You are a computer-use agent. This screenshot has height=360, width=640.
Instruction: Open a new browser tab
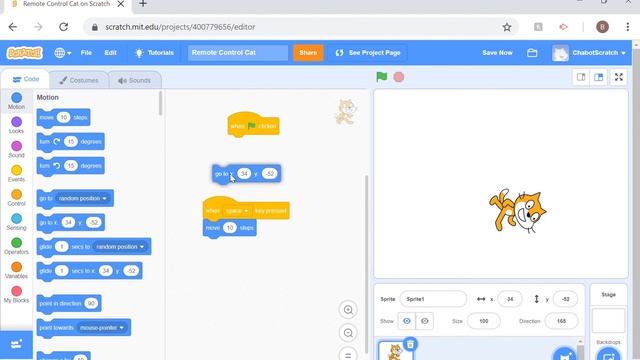click(143, 4)
